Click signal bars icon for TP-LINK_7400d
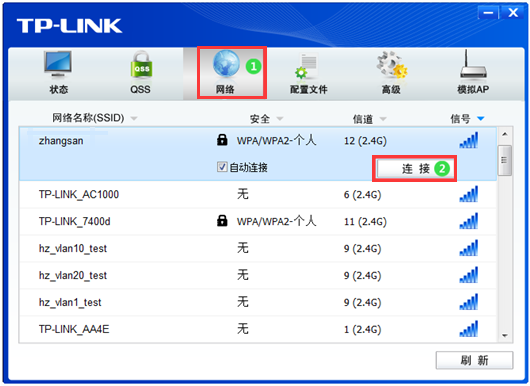Screen dimensions: 530x386 [x=468, y=221]
